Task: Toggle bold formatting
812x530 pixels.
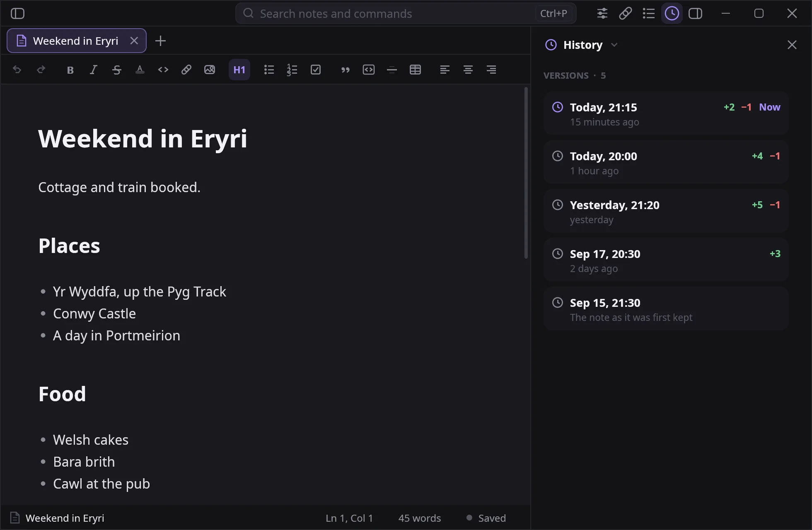Action: pos(70,70)
